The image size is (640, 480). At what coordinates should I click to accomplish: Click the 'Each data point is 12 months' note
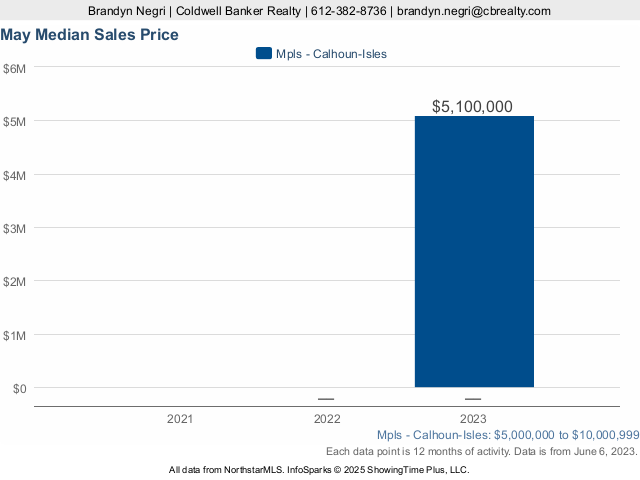click(482, 452)
